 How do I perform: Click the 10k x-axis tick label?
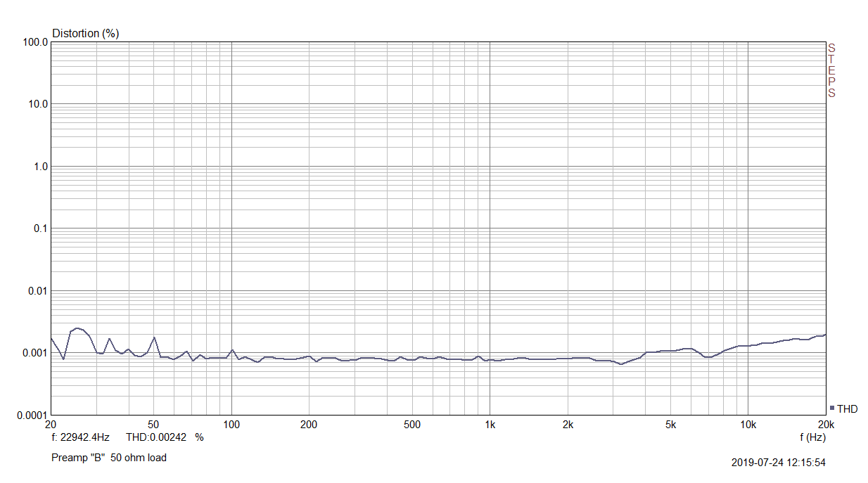click(748, 425)
